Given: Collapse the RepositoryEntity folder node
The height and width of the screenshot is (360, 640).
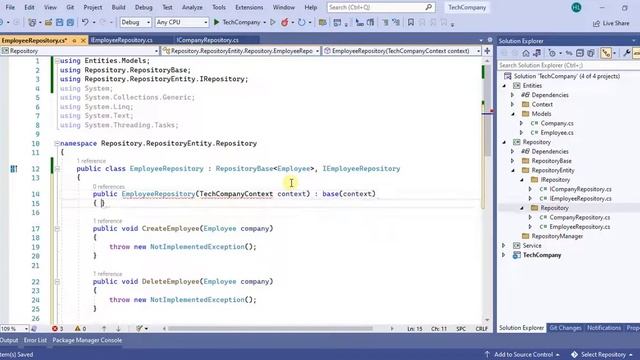Looking at the screenshot, I should pos(513,171).
